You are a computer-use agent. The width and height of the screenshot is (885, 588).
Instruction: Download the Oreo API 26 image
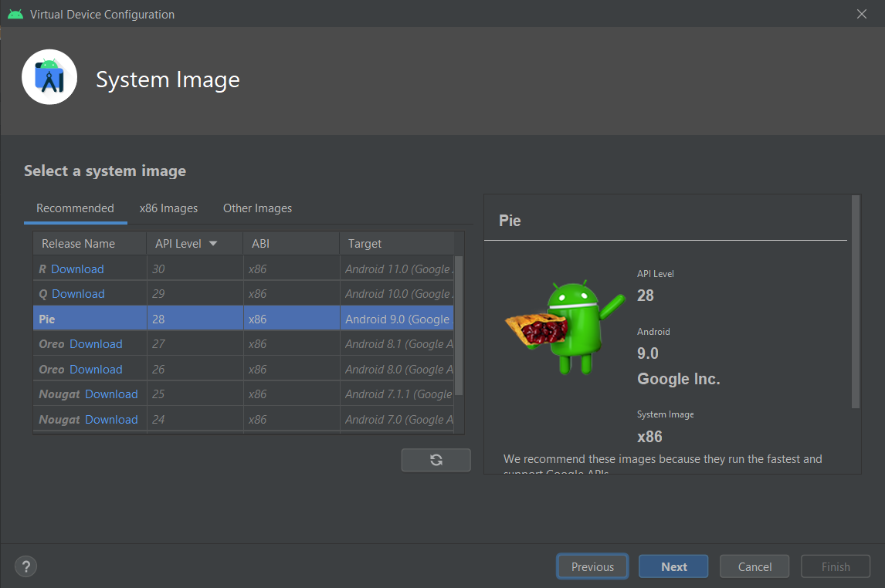point(96,370)
